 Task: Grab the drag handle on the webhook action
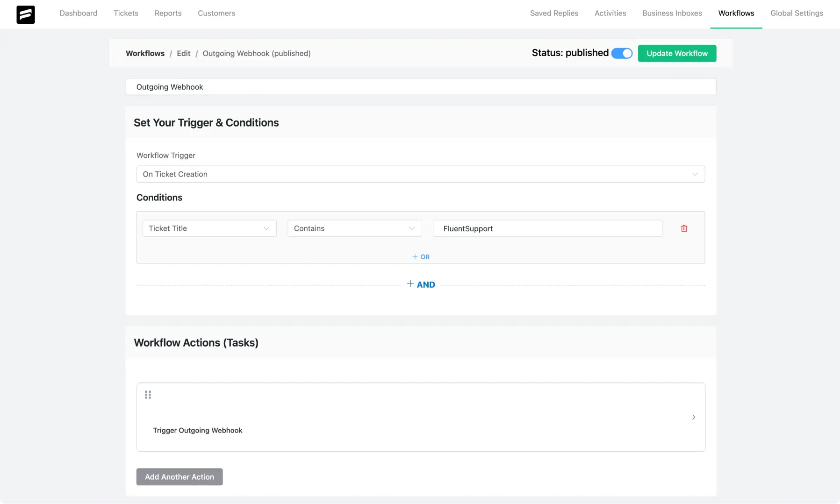coord(148,395)
